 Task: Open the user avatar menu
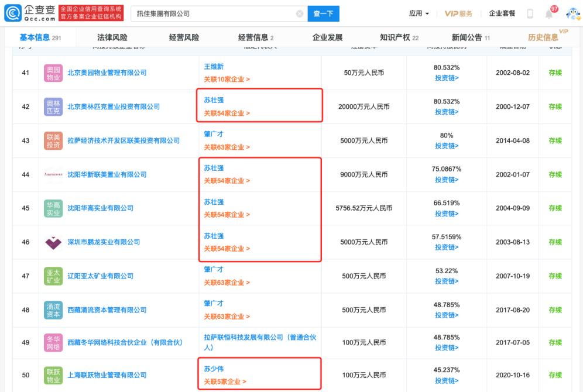573,13
